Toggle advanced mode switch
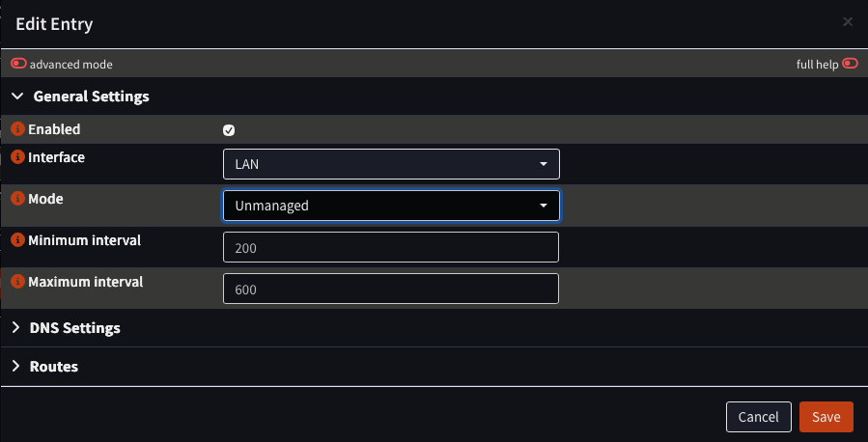Screen dimensions: 868x442 click(19, 65)
